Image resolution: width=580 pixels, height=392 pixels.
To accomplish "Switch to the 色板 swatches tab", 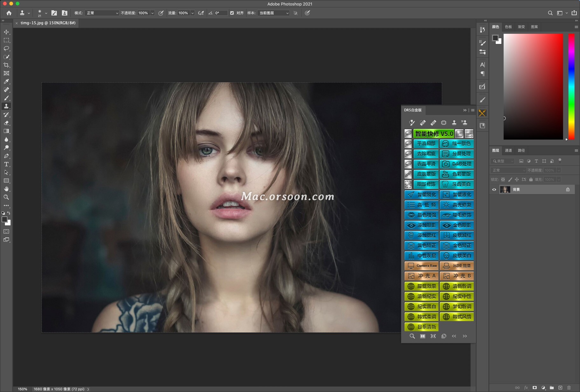I will (x=508, y=27).
